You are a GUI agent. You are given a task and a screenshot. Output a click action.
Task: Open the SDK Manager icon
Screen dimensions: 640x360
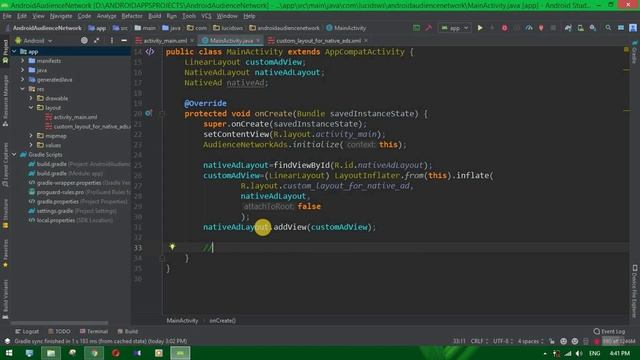tap(593, 28)
